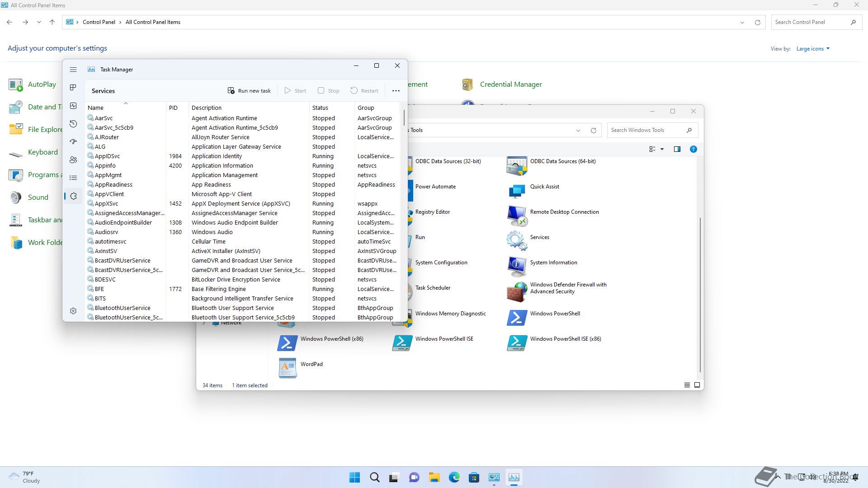This screenshot has width=868, height=488.
Task: Open ODBC Data Sources (64-bit)
Action: (552, 165)
